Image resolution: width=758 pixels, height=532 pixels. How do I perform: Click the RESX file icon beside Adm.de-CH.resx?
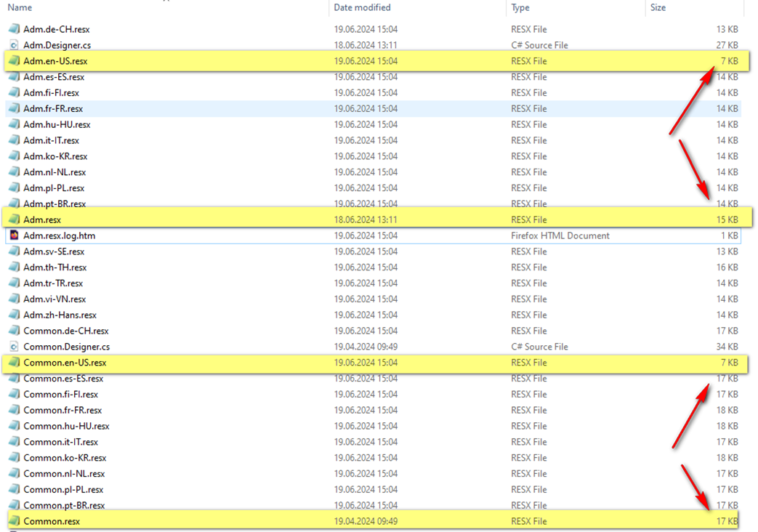click(13, 29)
